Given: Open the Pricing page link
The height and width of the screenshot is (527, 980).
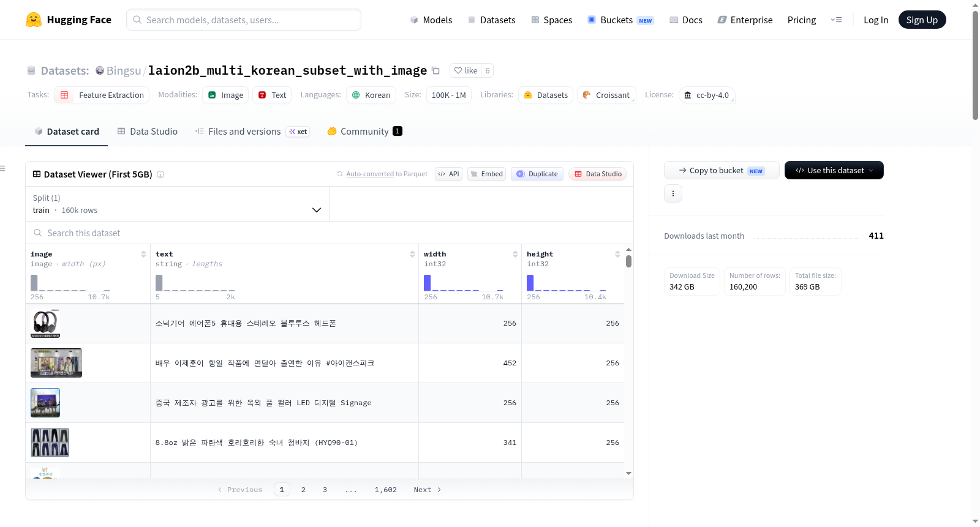Looking at the screenshot, I should click(802, 20).
